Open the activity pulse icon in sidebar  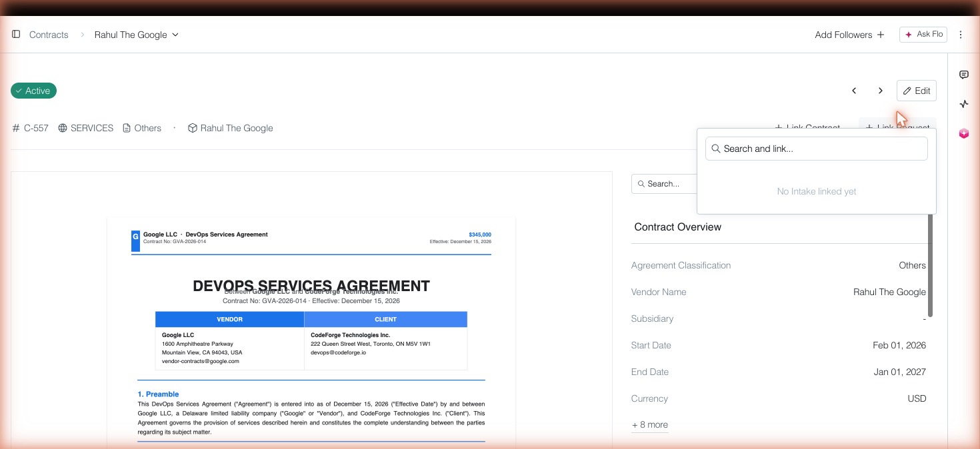pyautogui.click(x=964, y=104)
